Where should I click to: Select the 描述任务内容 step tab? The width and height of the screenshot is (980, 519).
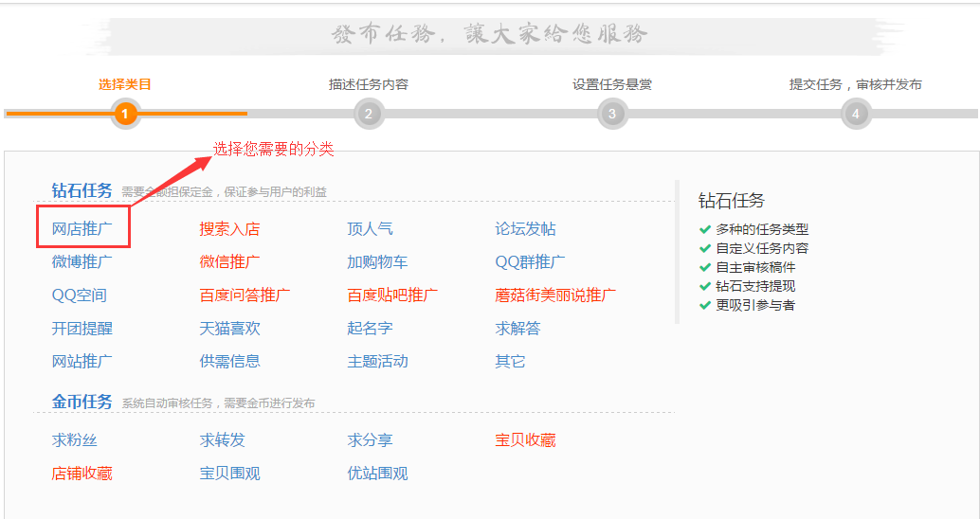[x=369, y=84]
